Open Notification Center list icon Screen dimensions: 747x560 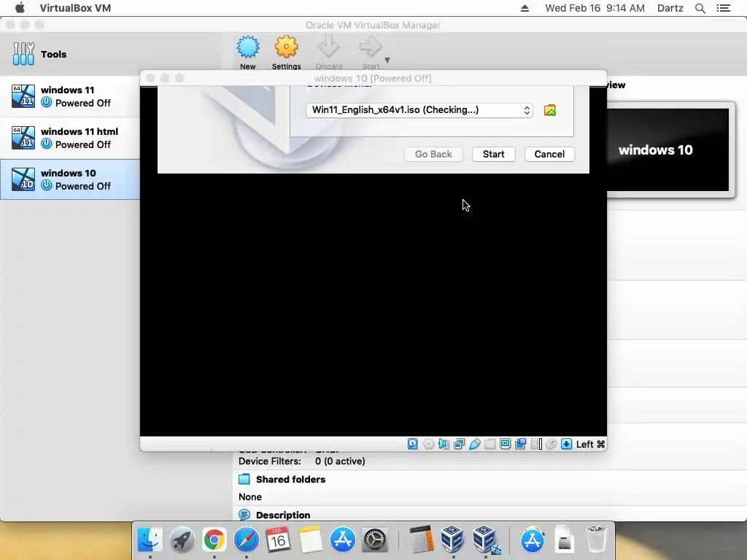coord(724,8)
